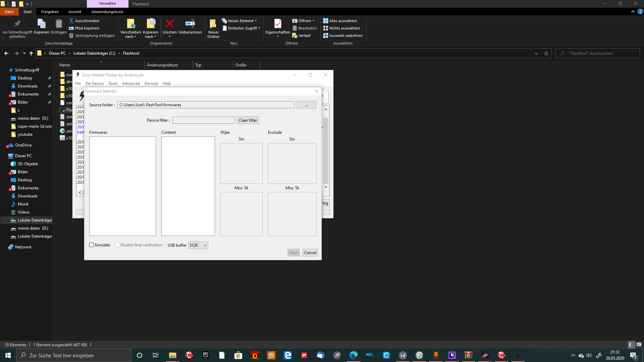The width and height of the screenshot is (644, 362).
Task: Click the volume speaker tray icon
Action: [589, 355]
